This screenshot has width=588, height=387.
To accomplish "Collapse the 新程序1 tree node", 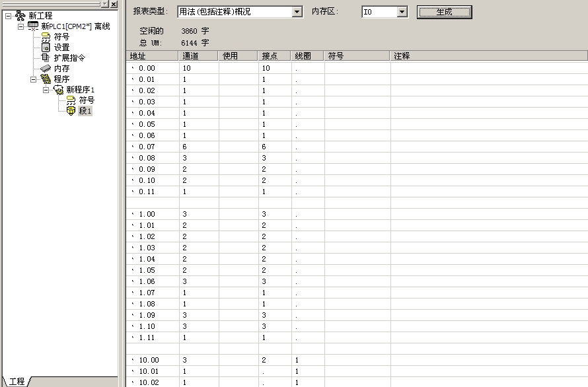I will (x=46, y=90).
